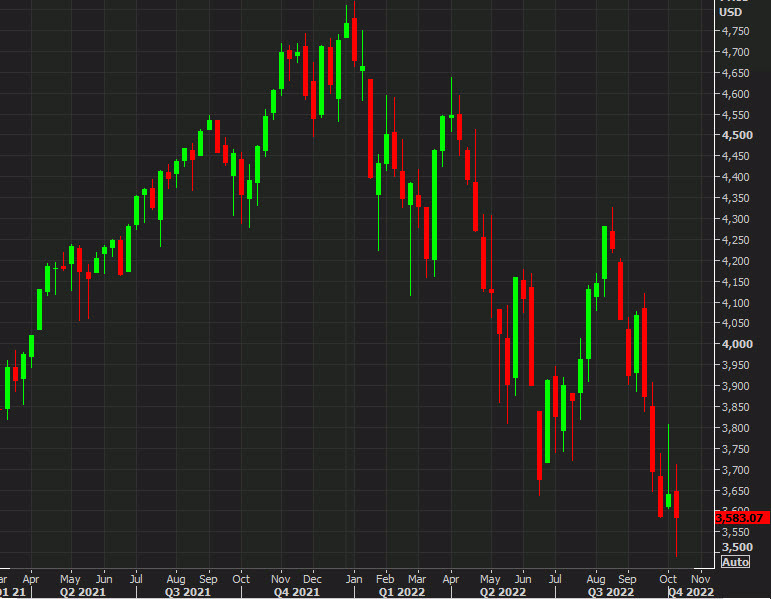Click the 3,750 price axis label
This screenshot has width=771, height=599.
[736, 449]
